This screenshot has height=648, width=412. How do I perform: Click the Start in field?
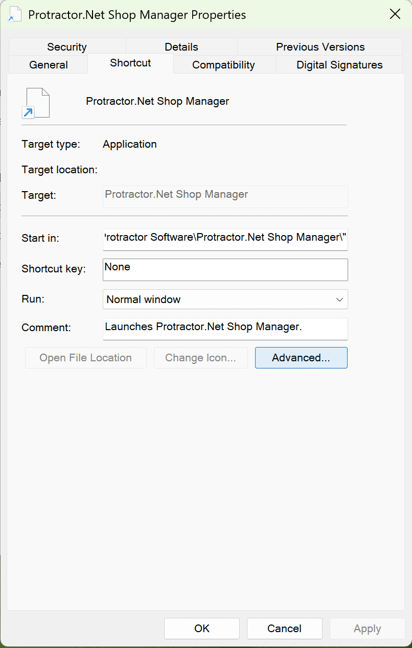tap(225, 239)
